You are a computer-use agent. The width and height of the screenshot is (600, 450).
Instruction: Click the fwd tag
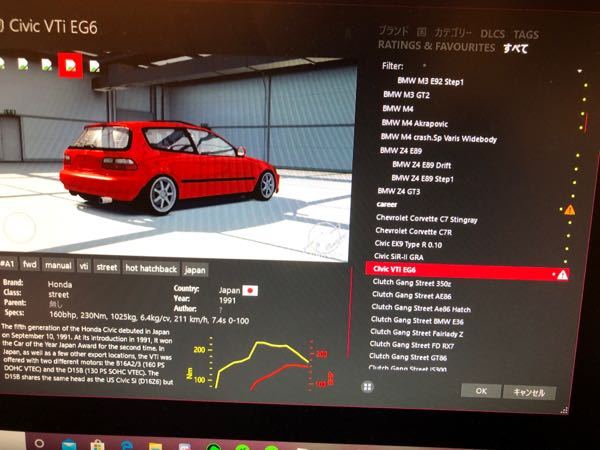click(x=30, y=264)
